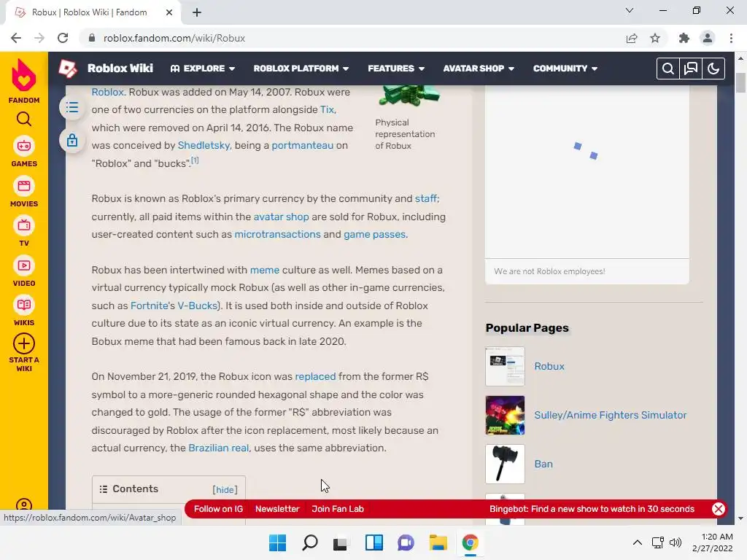Click the browser back arrow

16,38
